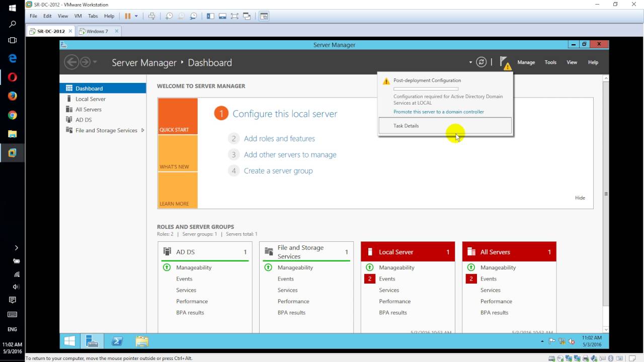Click BPA results in AD DS tile
This screenshot has width=644, height=362.
(190, 313)
